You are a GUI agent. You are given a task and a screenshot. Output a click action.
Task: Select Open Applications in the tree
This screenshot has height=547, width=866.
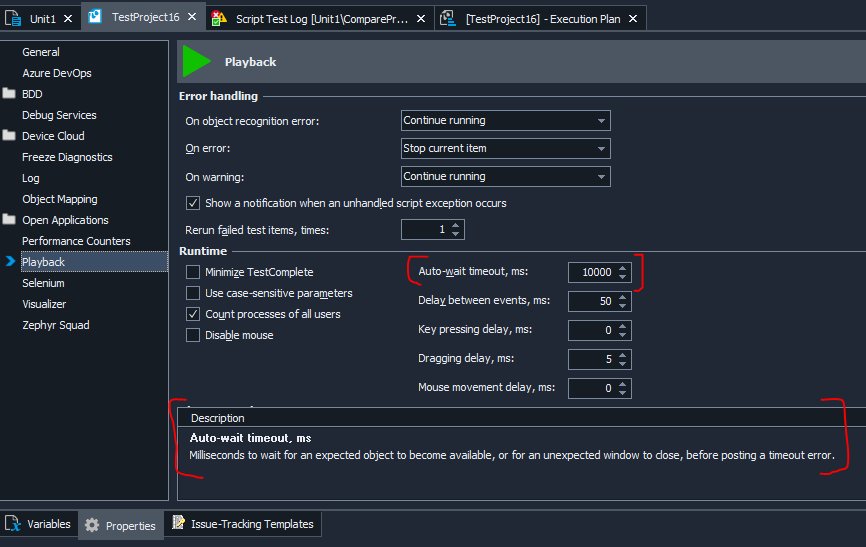(x=65, y=220)
